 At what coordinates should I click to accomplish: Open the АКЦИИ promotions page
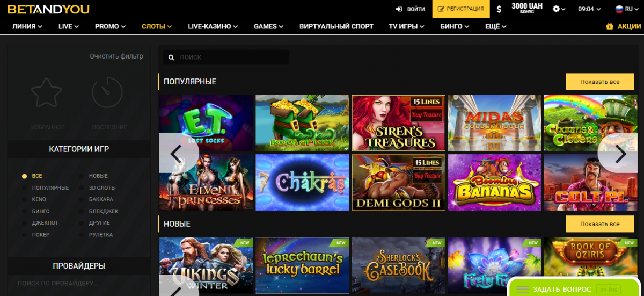click(630, 26)
